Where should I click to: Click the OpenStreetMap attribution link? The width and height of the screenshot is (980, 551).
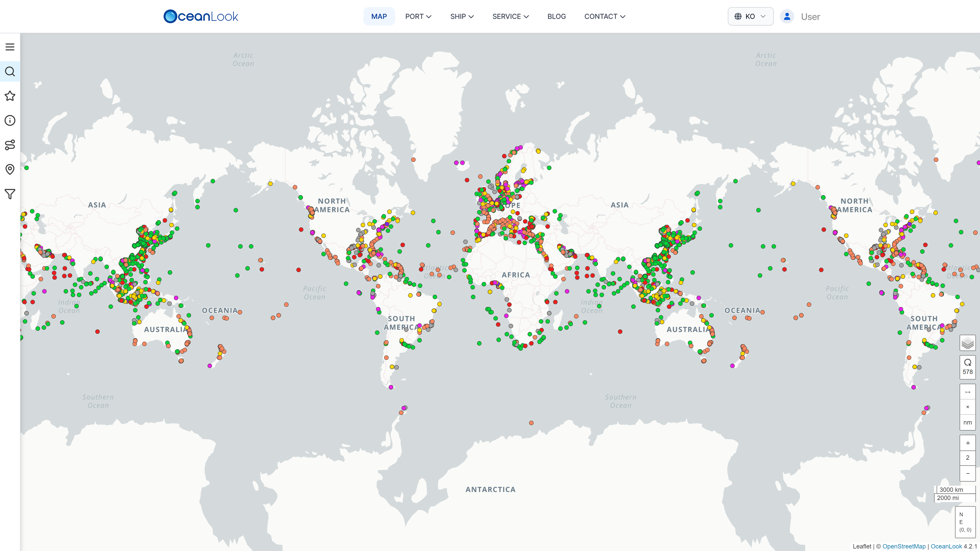903,546
